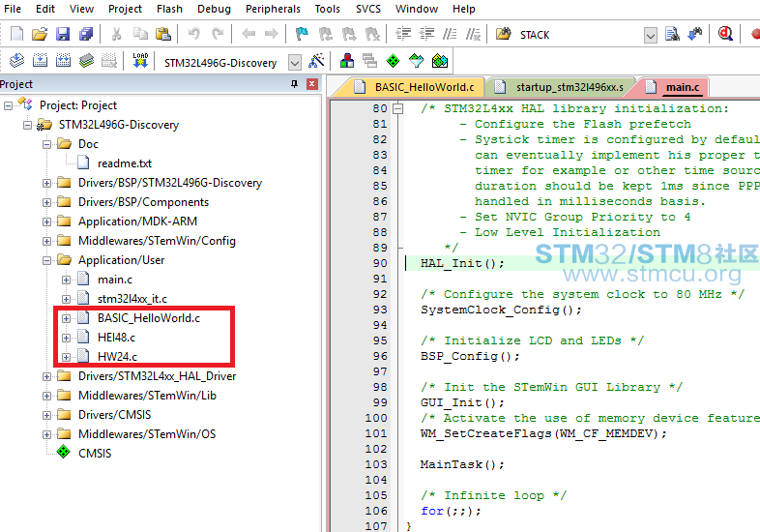Create a new file with New icon
The width and height of the screenshot is (760, 532).
17,34
